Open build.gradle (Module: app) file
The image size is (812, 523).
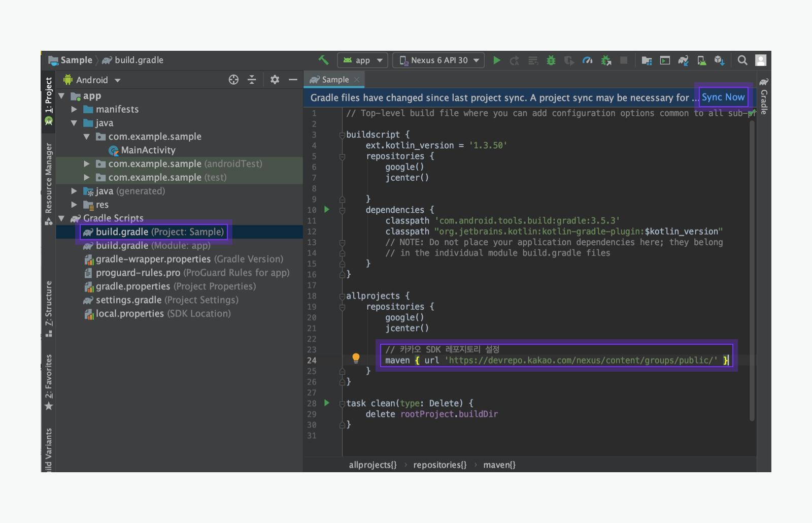152,246
